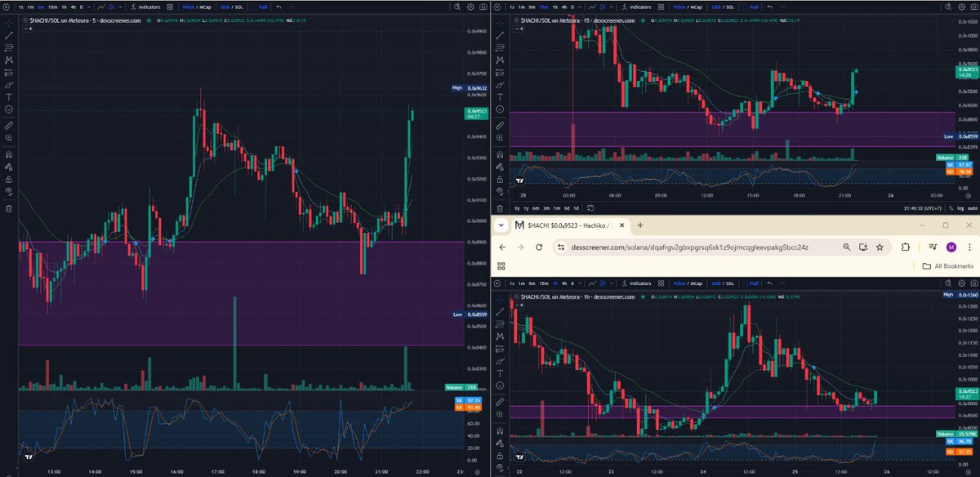Screen dimensions: 980x477
Task: Open chart settings gear in left 5m chart
Action: (x=471, y=7)
